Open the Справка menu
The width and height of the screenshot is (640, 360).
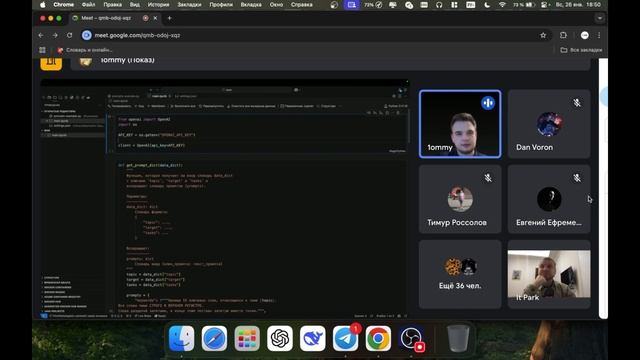click(302, 5)
